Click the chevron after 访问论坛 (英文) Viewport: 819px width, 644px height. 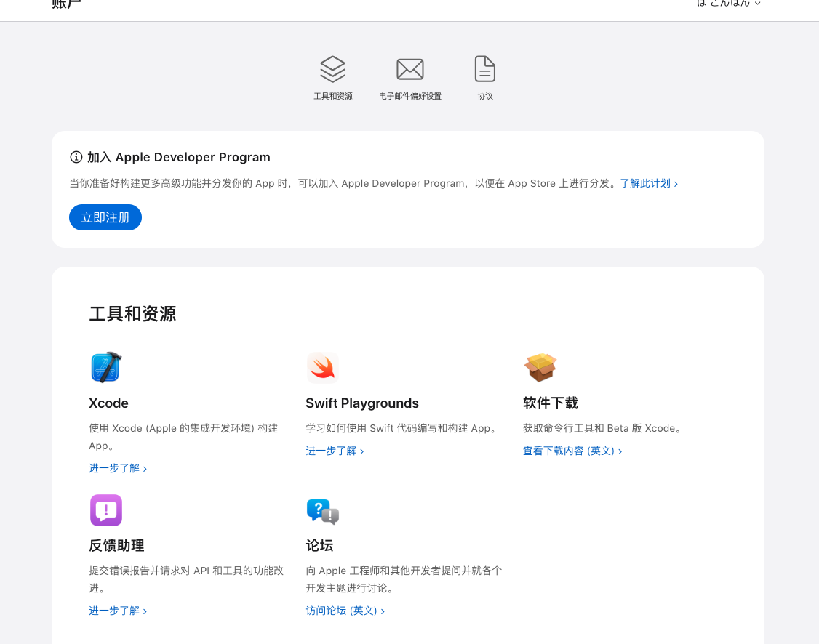click(x=382, y=611)
